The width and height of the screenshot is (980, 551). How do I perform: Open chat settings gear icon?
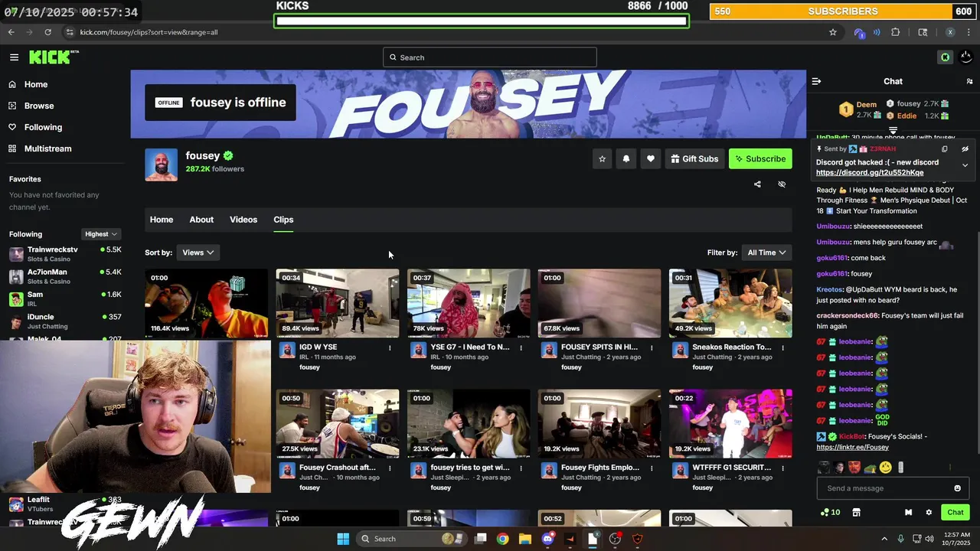pyautogui.click(x=929, y=512)
